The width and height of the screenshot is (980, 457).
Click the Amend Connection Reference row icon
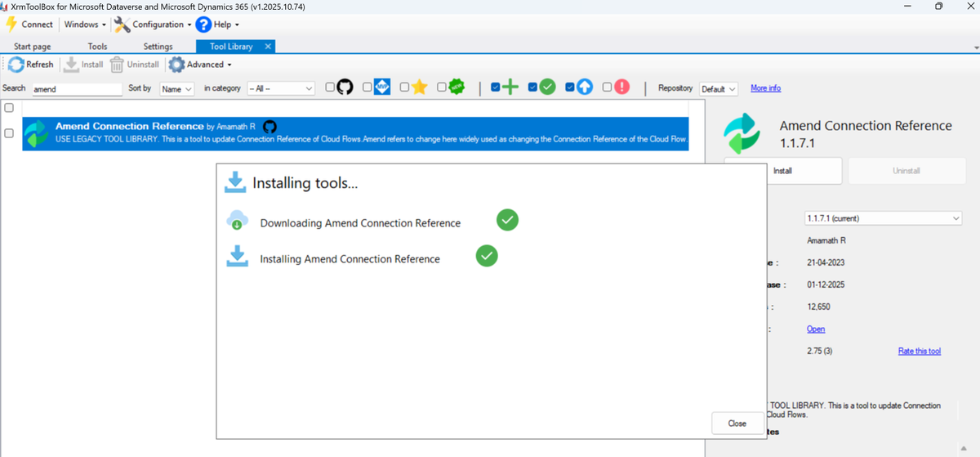click(x=37, y=133)
